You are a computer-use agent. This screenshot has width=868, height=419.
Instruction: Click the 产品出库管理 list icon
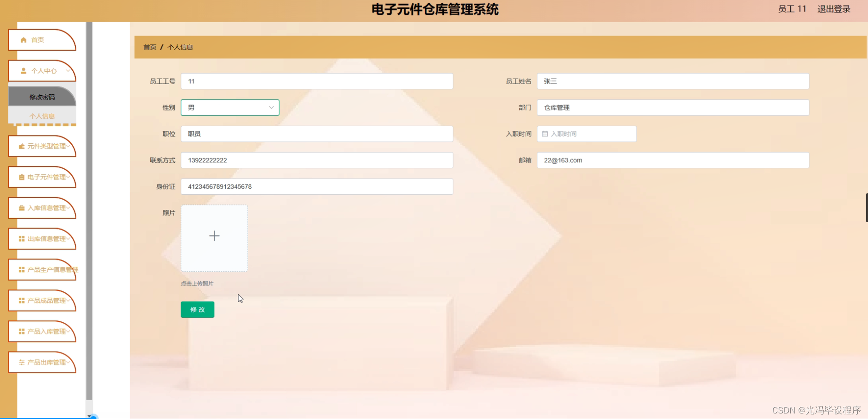coord(21,362)
